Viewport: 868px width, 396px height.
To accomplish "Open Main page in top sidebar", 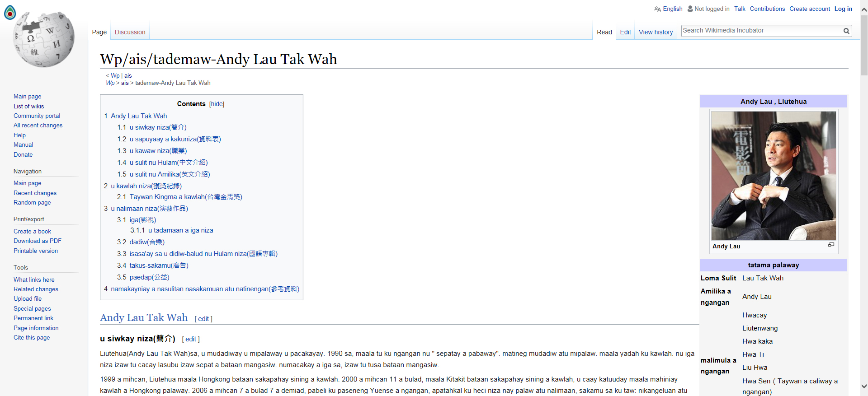I will pos(28,96).
